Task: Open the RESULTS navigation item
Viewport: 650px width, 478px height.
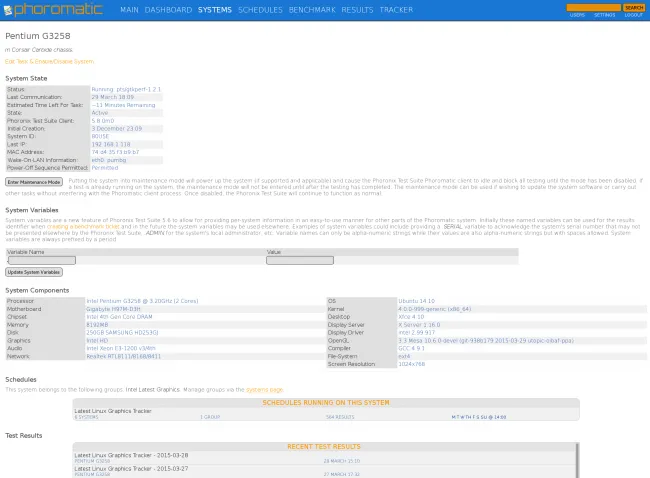Action: [x=357, y=10]
